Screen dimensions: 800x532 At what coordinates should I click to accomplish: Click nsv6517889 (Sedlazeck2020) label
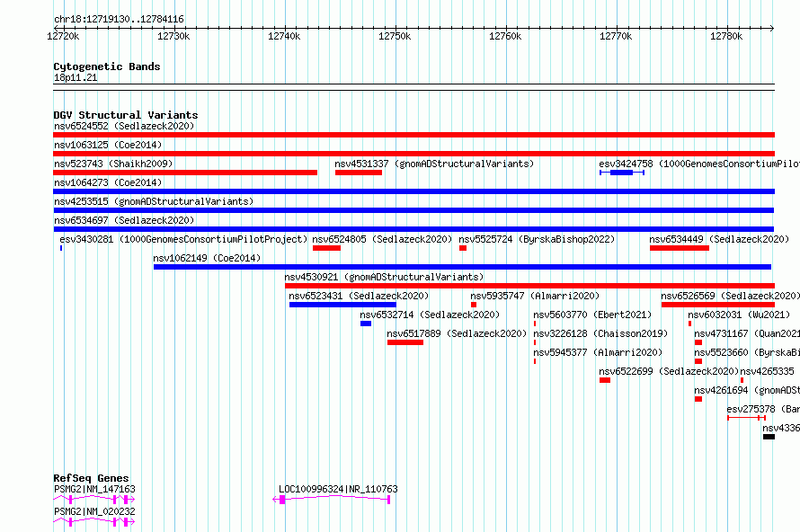pyautogui.click(x=457, y=333)
